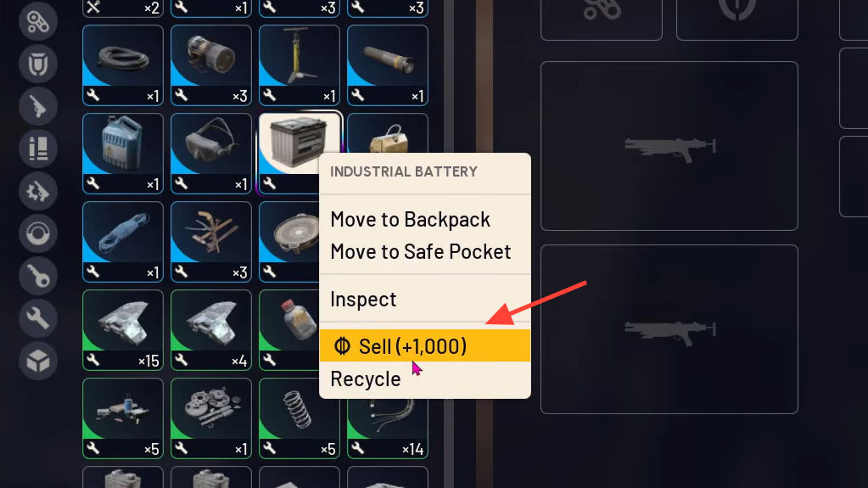The width and height of the screenshot is (868, 488).
Task: Select Inspect in the battery menu
Action: pyautogui.click(x=363, y=299)
